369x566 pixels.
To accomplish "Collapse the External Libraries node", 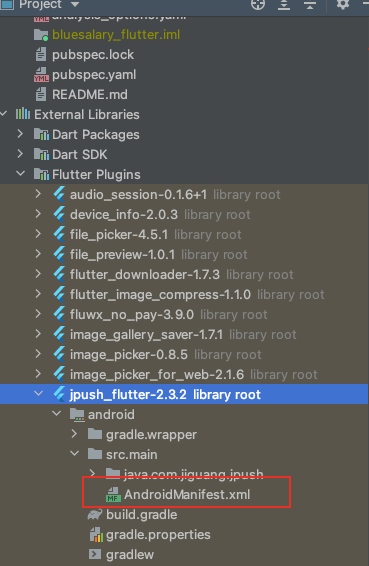I will point(4,114).
